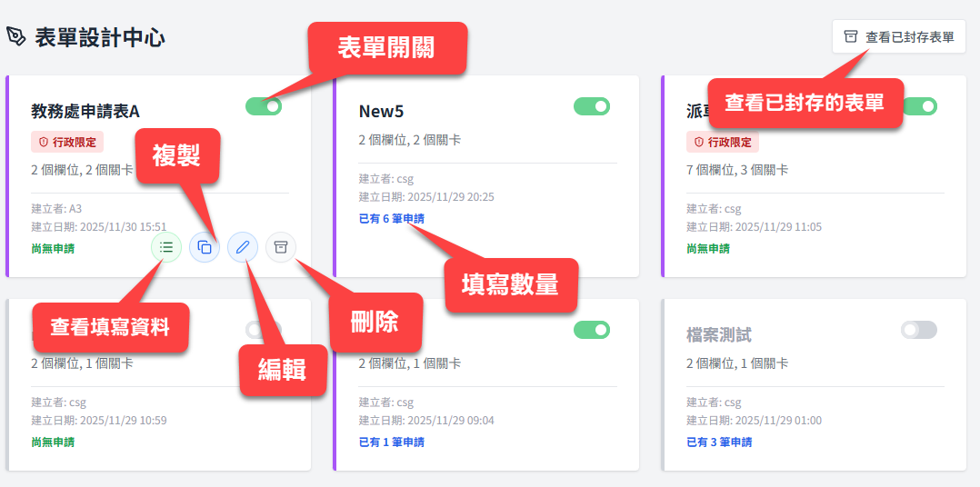The height and width of the screenshot is (487, 980).
Task: Select the 已有 1 筆申請 link
Action: coord(391,442)
